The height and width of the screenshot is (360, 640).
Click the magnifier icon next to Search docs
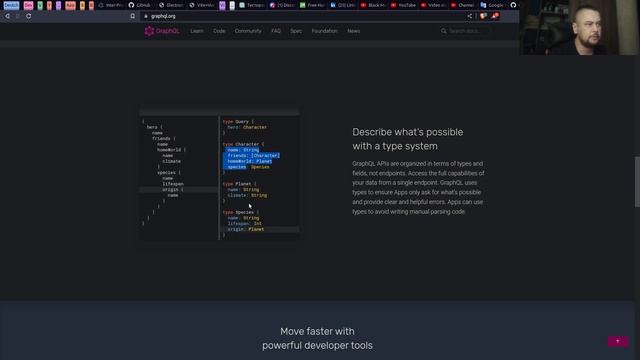coord(443,31)
